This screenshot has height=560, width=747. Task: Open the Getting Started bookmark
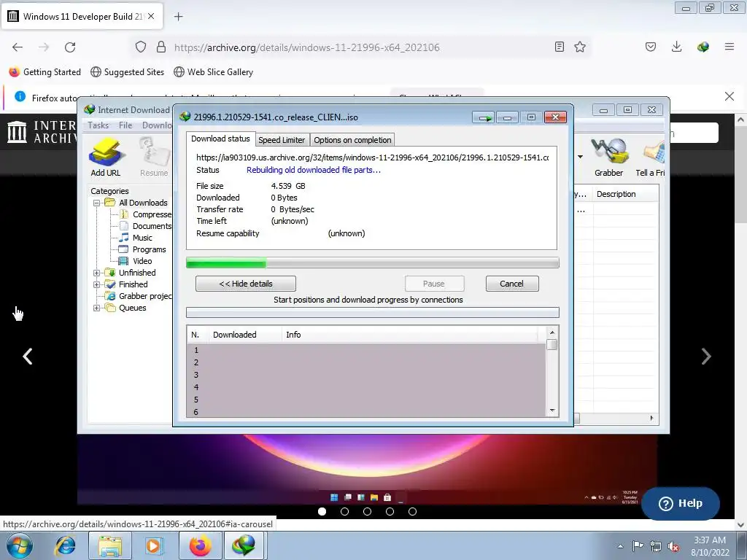point(45,72)
